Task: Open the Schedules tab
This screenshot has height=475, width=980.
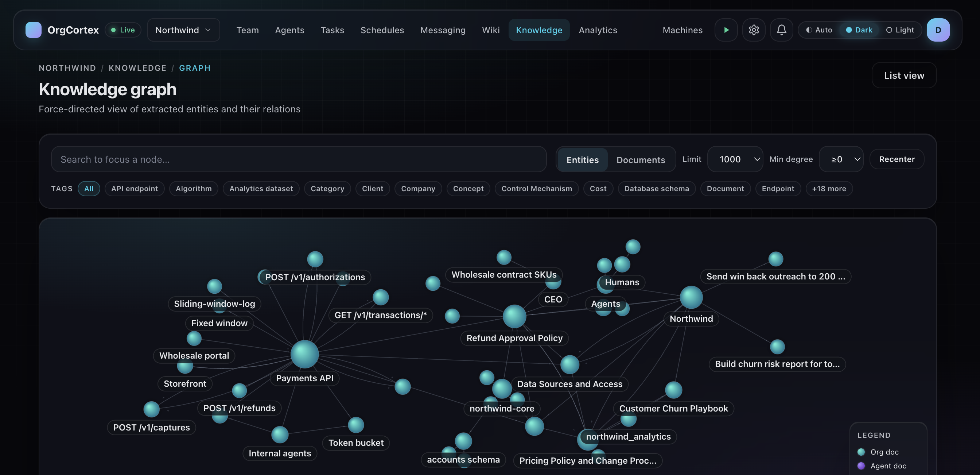Action: coord(382,30)
